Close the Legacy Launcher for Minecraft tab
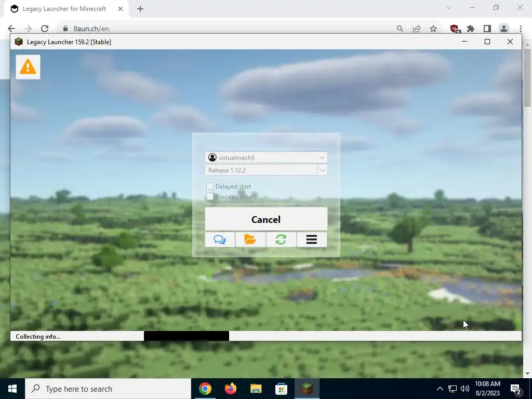Screen dimensions: 532x399 (121, 9)
